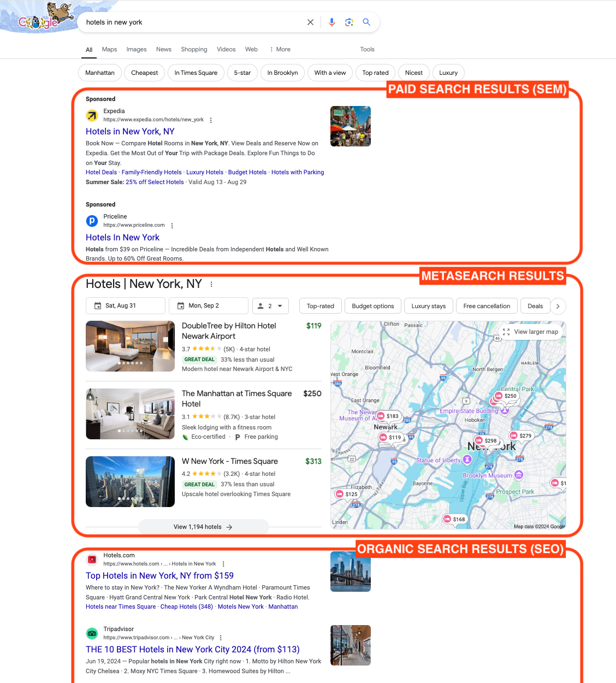Select the With a view chip
Viewport: 616px width, 683px height.
pyautogui.click(x=330, y=73)
